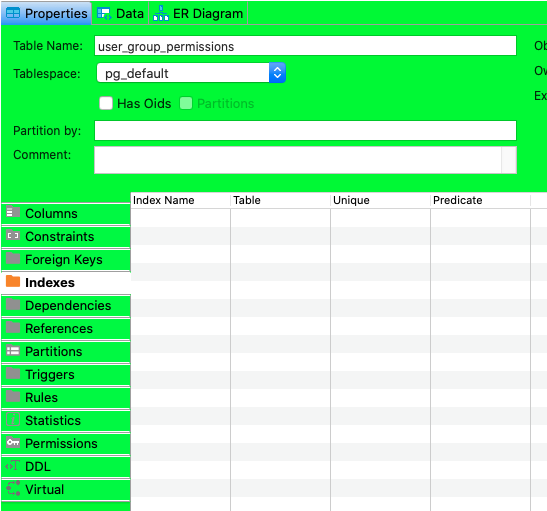Sort by the Unique column header
The width and height of the screenshot is (547, 511).
[x=381, y=200]
